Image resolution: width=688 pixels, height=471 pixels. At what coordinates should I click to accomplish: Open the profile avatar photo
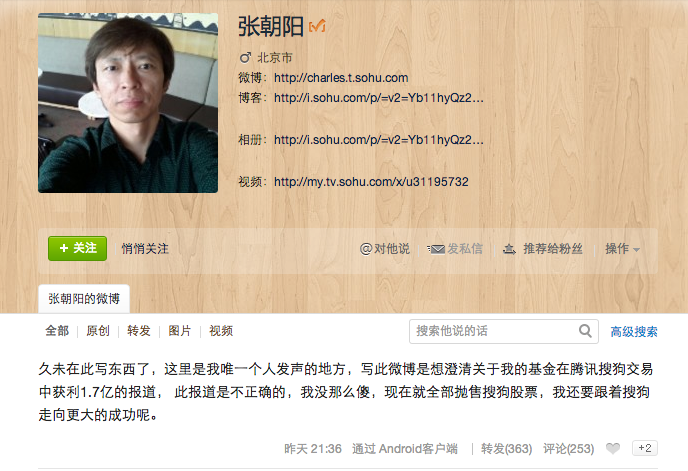coord(128,103)
